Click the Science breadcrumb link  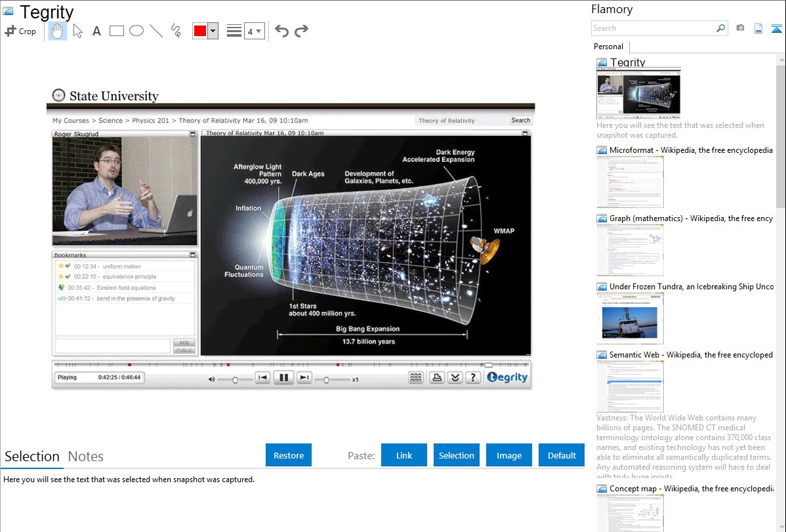pyautogui.click(x=110, y=120)
